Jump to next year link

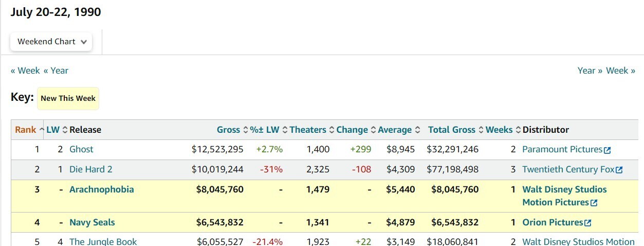pyautogui.click(x=590, y=71)
